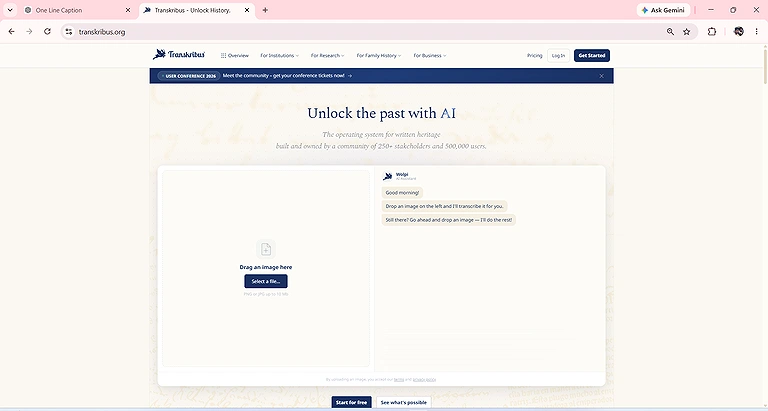The height and width of the screenshot is (411, 768).
Task: Click the file upload icon in drop area
Action: (x=265, y=249)
